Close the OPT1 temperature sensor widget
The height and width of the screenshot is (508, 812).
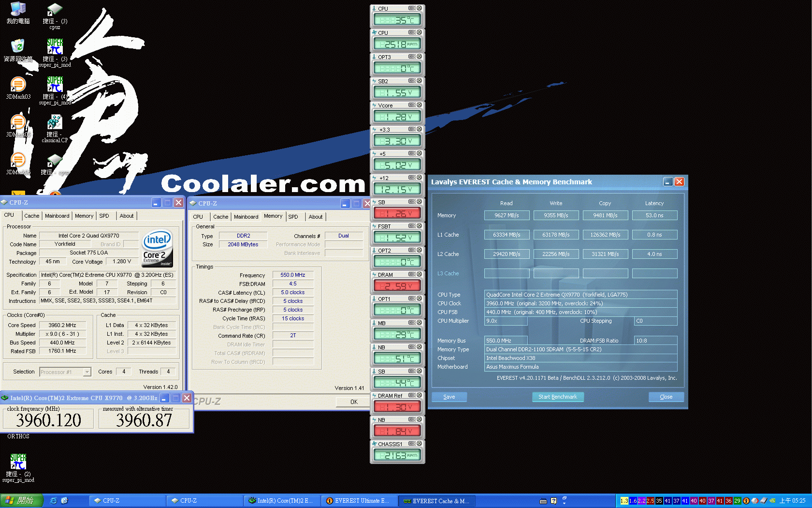click(420, 299)
